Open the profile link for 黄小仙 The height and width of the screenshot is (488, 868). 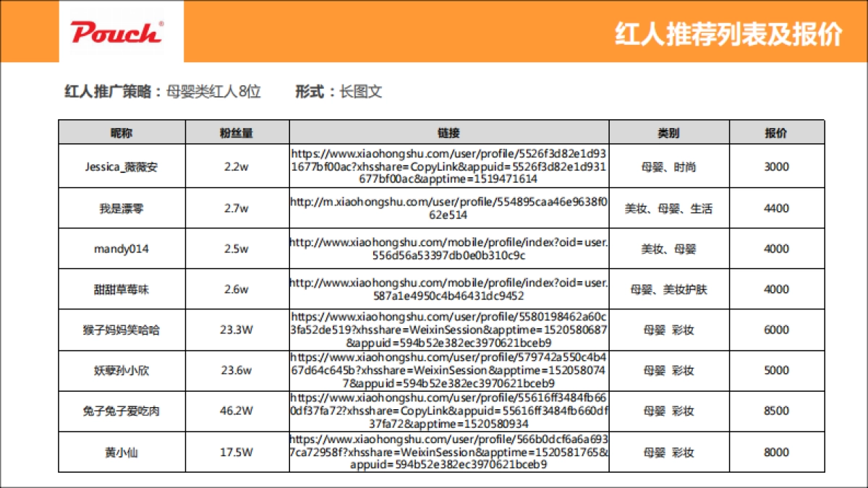point(448,452)
